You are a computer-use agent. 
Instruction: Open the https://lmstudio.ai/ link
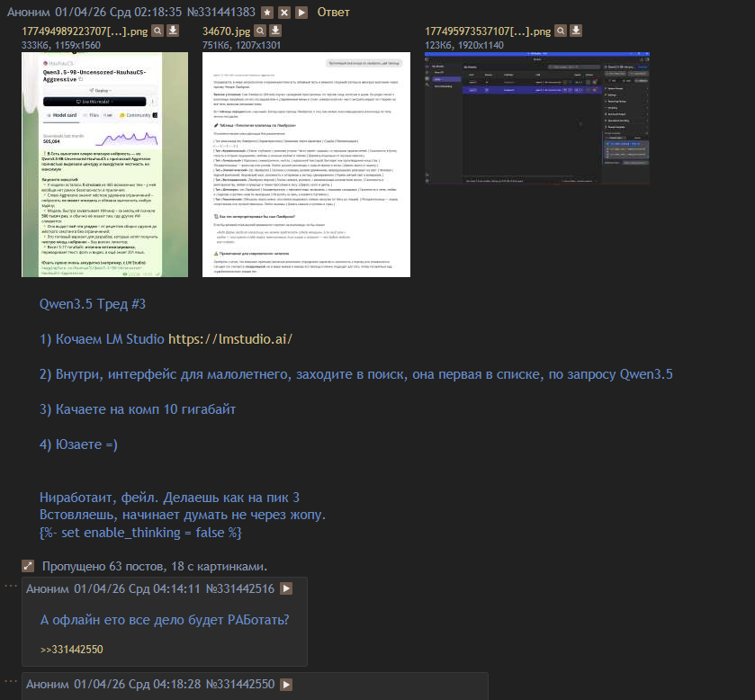[230, 339]
